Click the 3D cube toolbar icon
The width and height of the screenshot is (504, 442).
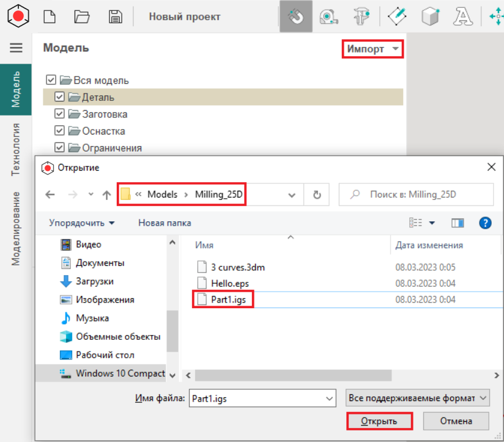tap(431, 17)
